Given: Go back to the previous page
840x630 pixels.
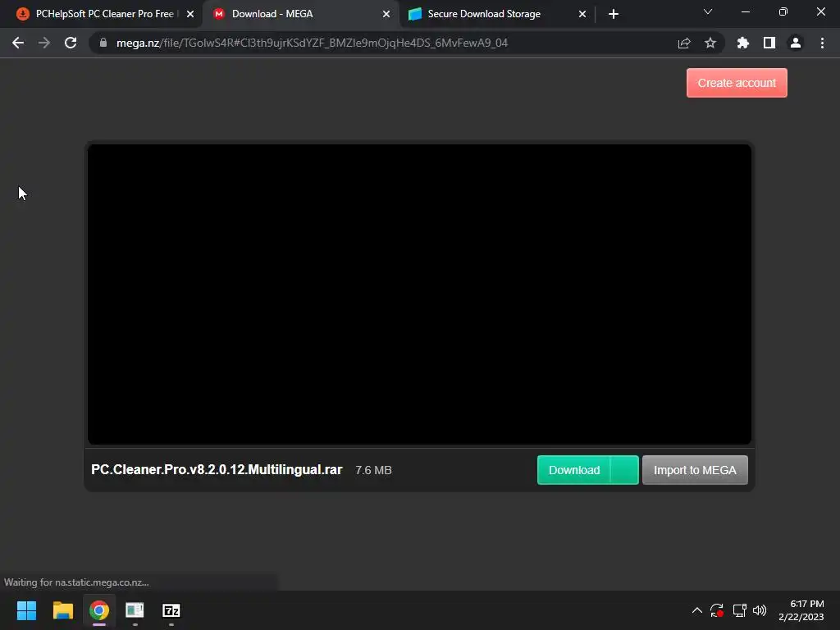Looking at the screenshot, I should pos(18,43).
